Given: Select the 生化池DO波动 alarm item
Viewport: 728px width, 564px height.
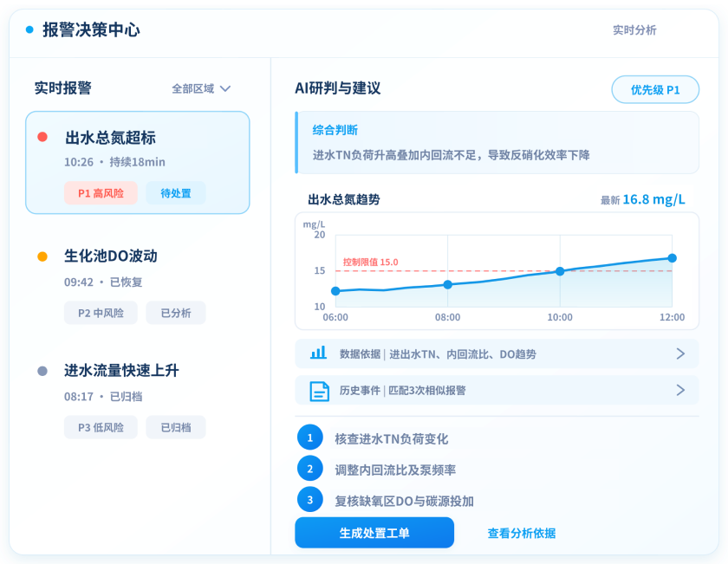Looking at the screenshot, I should coord(138,286).
